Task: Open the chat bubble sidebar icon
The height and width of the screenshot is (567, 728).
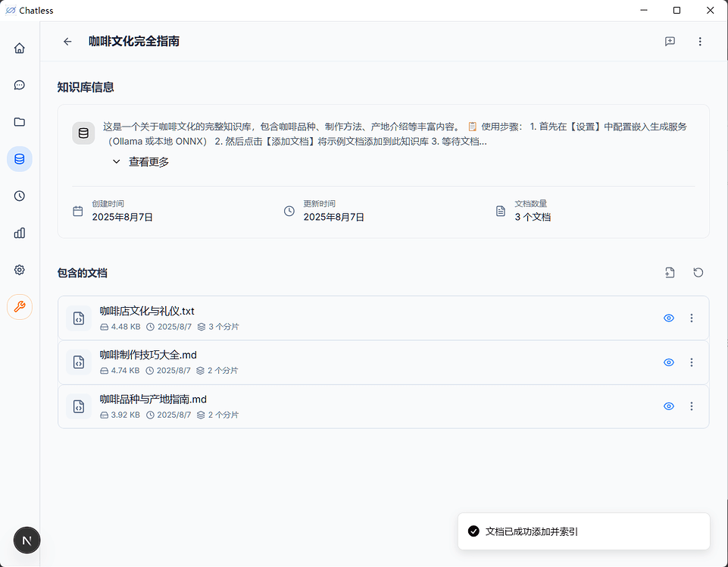Action: (19, 85)
